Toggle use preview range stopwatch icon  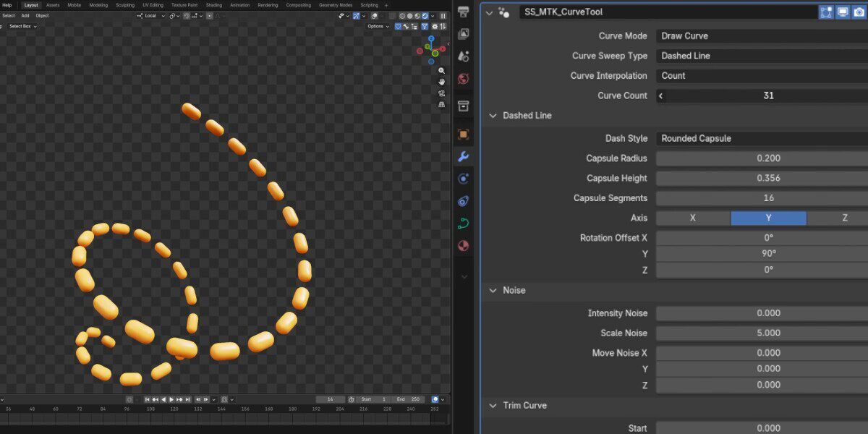coord(351,399)
